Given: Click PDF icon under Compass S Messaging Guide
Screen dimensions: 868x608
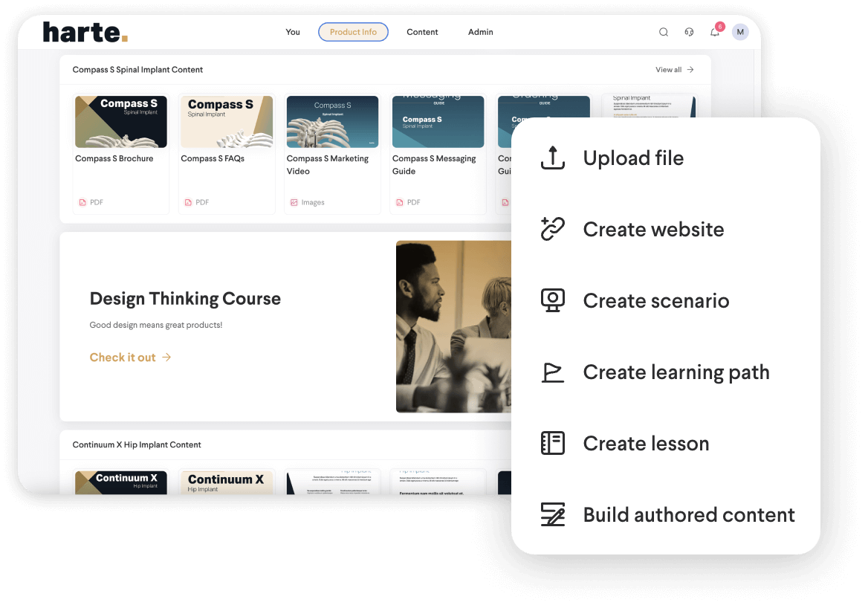Looking at the screenshot, I should coord(400,203).
